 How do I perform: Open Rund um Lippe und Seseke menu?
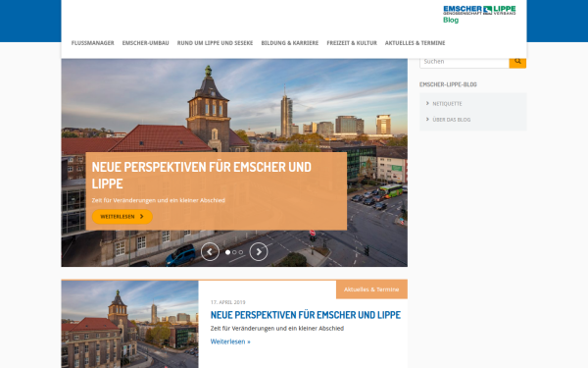click(x=215, y=43)
